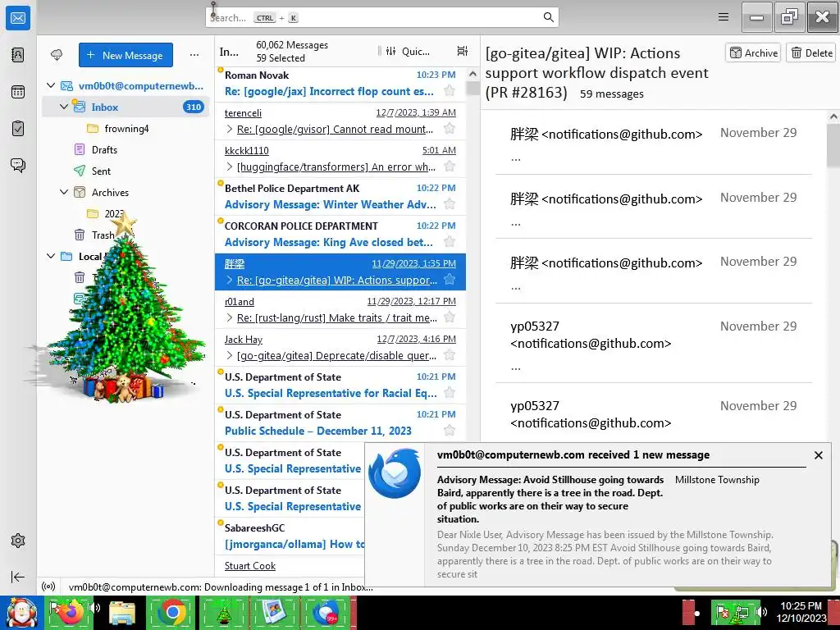Delete the selected conversation
This screenshot has height=630, width=840.
[x=811, y=52]
